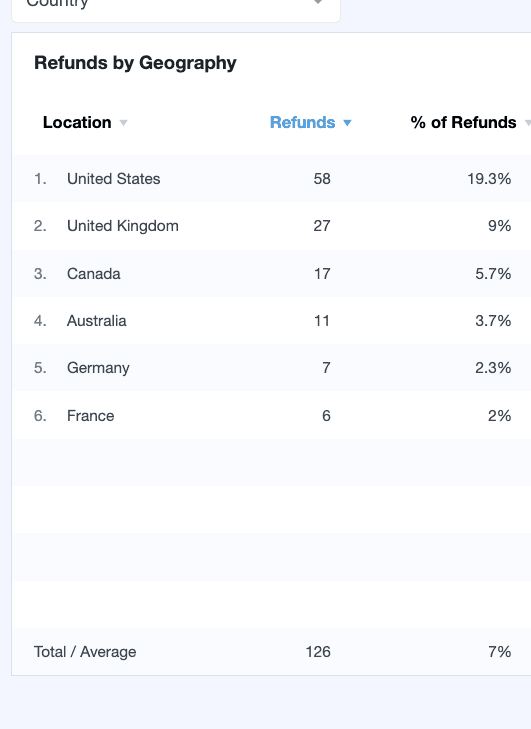
Task: Click the Refunds by Geography heading
Action: (135, 63)
